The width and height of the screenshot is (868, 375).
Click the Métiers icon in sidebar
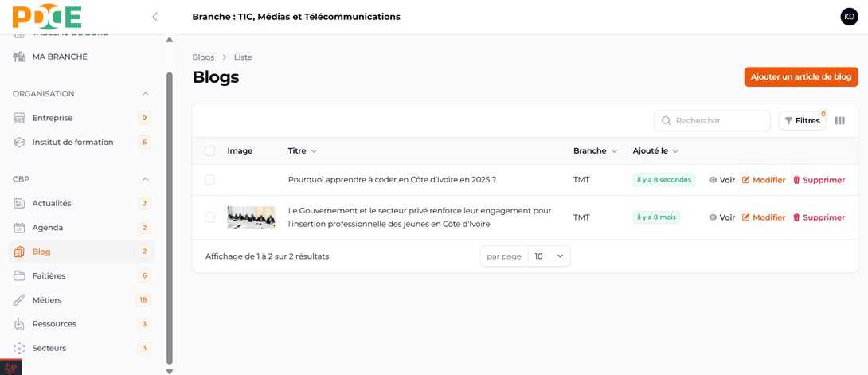pyautogui.click(x=19, y=300)
